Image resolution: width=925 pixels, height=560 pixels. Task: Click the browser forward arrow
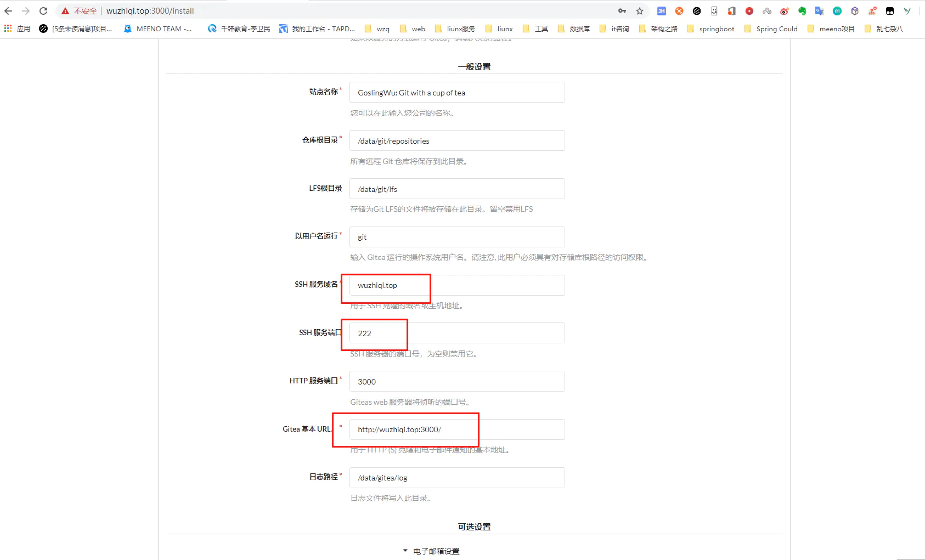(26, 11)
